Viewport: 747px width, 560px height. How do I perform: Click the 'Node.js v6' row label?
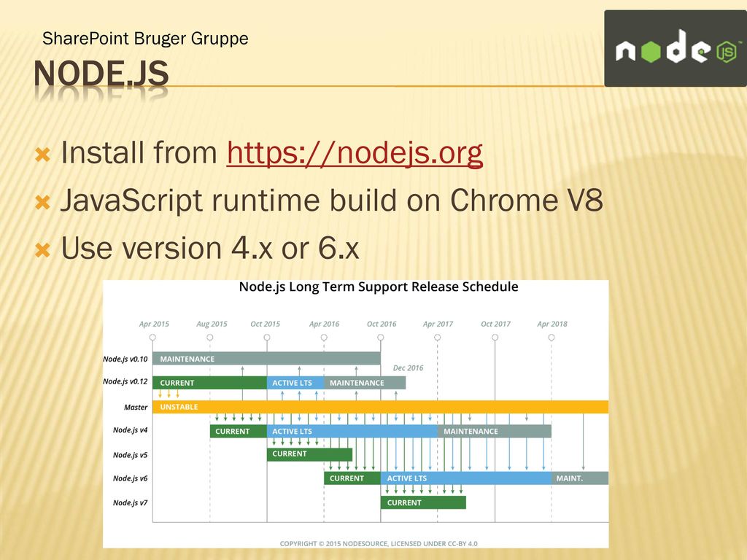pos(130,478)
